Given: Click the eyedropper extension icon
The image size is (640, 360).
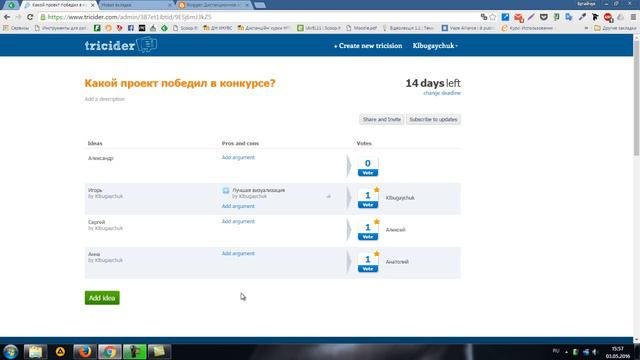Looking at the screenshot, I should pyautogui.click(x=582, y=17).
